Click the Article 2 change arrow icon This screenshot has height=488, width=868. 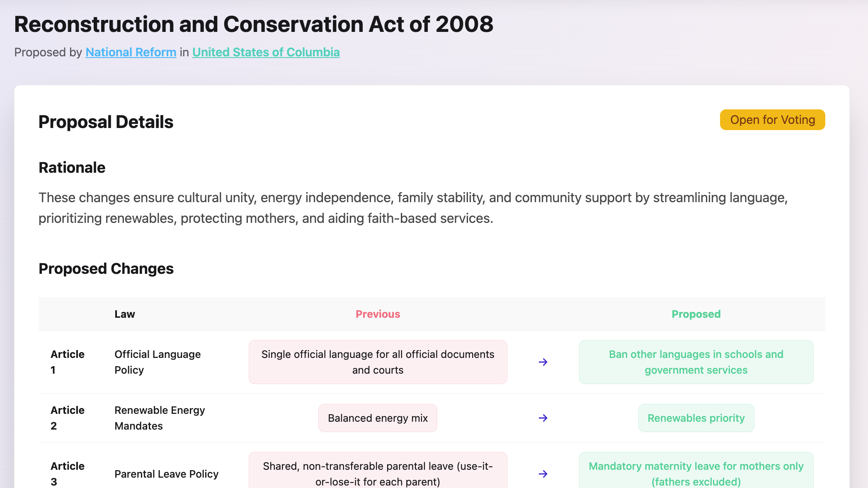(x=543, y=418)
